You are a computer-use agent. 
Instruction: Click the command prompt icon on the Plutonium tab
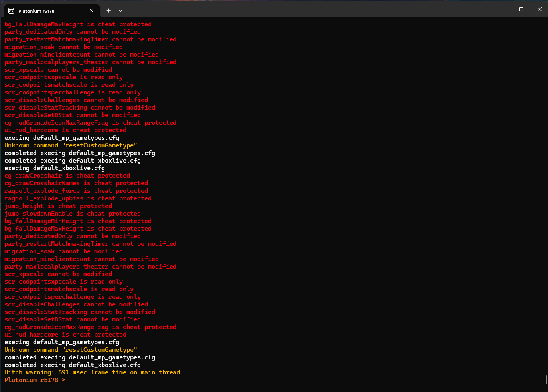pos(11,11)
